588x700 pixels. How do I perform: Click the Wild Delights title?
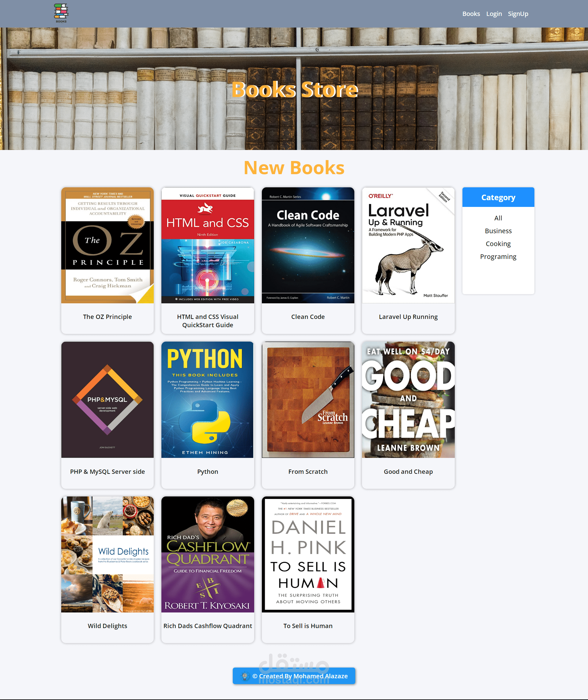(107, 626)
